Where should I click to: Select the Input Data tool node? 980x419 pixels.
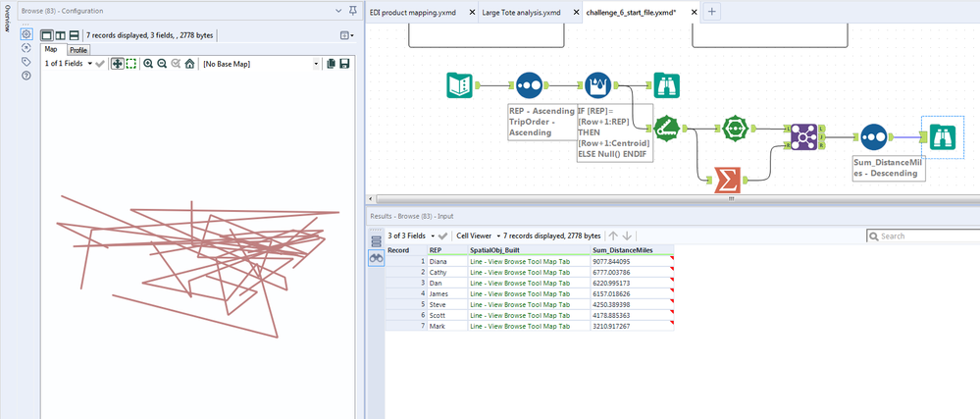coord(460,86)
